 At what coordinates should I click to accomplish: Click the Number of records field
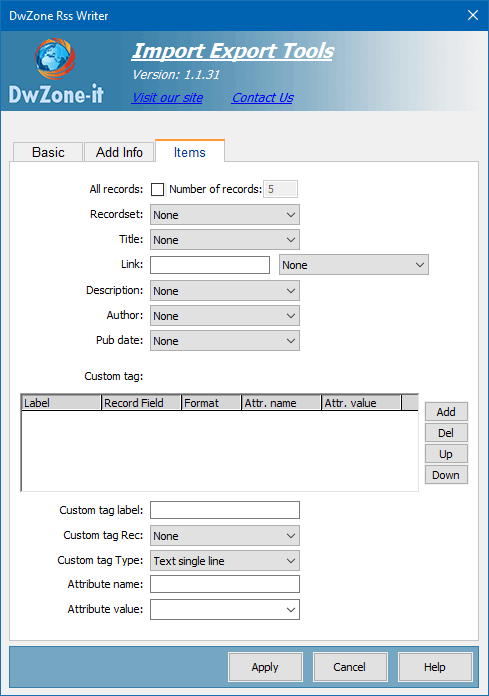(280, 189)
